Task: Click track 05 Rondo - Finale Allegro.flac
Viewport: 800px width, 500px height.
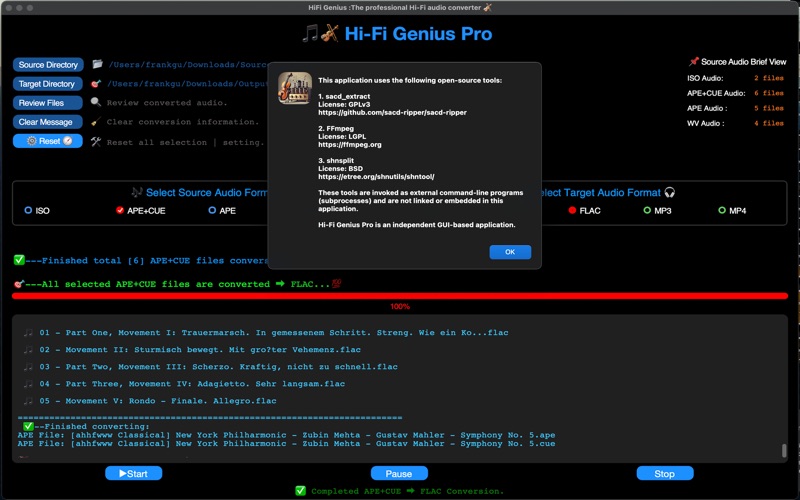Action: pyautogui.click(x=158, y=401)
